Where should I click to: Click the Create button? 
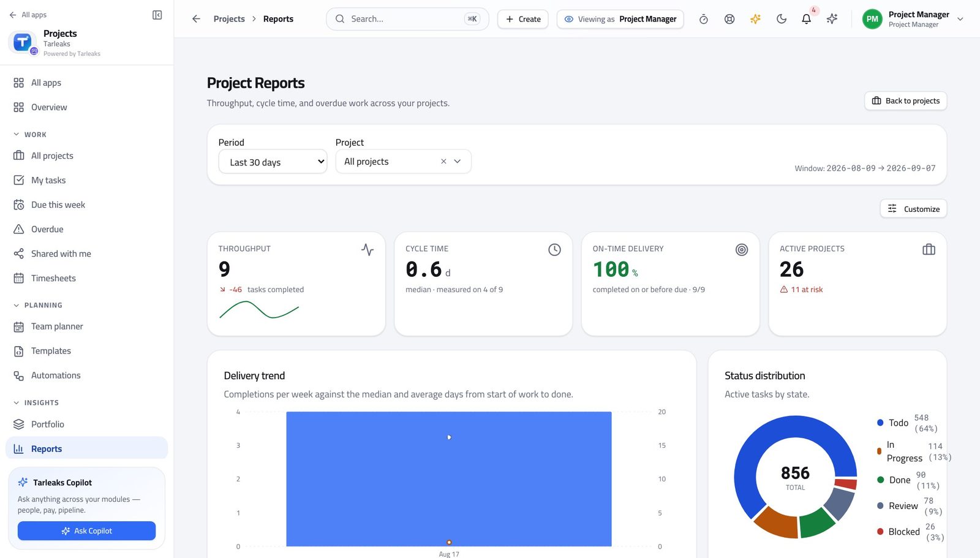(523, 19)
